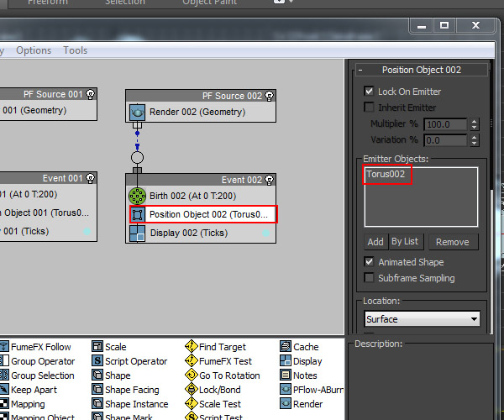Select the Shape Facing icon in depot
504x420 pixels.
pyautogui.click(x=97, y=389)
